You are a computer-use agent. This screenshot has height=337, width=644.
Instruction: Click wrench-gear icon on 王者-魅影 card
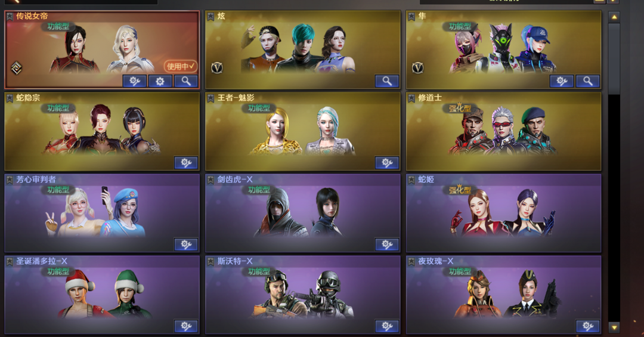pos(387,163)
